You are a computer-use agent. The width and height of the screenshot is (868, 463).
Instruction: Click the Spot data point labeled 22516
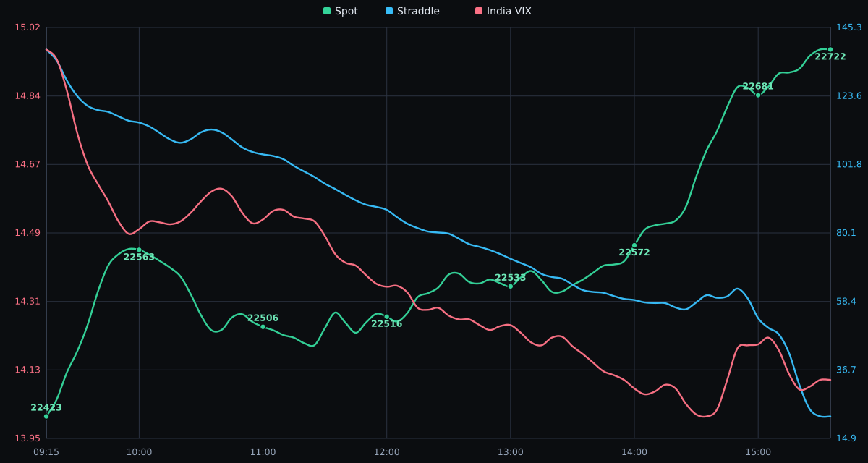pos(386,317)
